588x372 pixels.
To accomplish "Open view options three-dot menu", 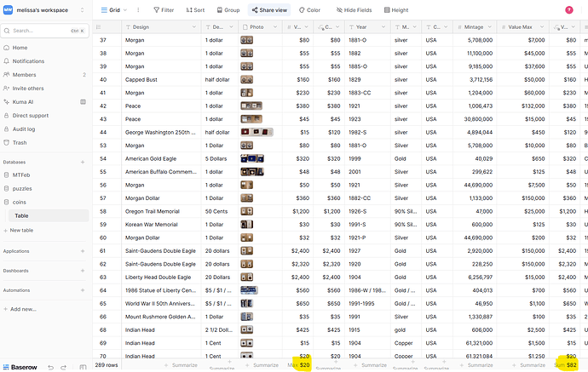I will (138, 10).
